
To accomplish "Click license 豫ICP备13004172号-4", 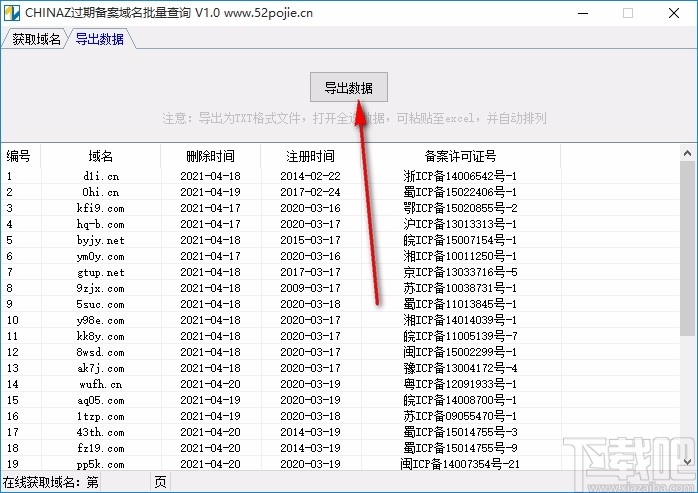I will click(x=460, y=369).
